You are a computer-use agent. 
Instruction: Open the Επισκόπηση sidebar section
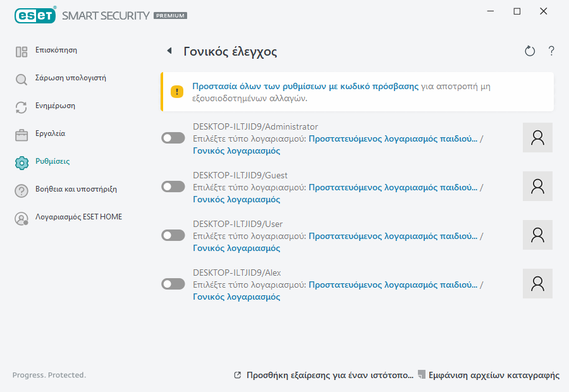click(57, 50)
